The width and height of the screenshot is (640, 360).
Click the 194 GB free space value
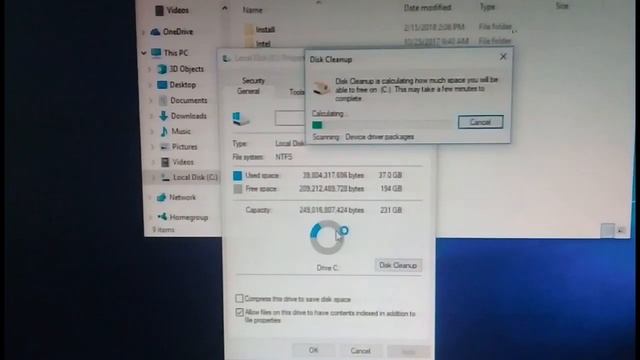[391, 189]
